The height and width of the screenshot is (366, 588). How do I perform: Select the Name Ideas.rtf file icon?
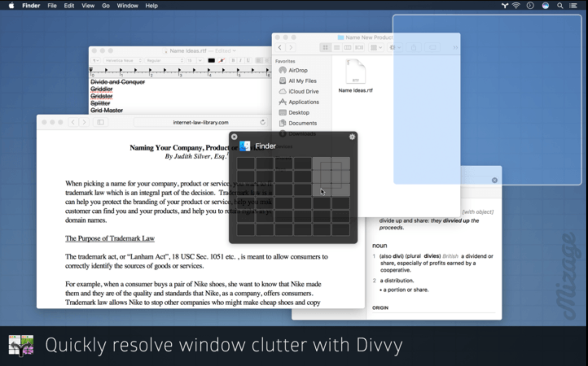click(x=356, y=71)
